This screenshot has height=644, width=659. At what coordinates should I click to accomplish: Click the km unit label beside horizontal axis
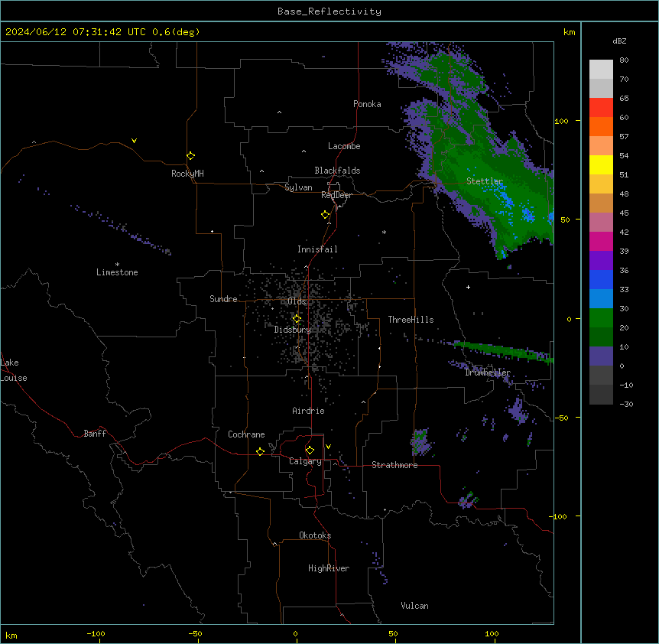[x=11, y=635]
